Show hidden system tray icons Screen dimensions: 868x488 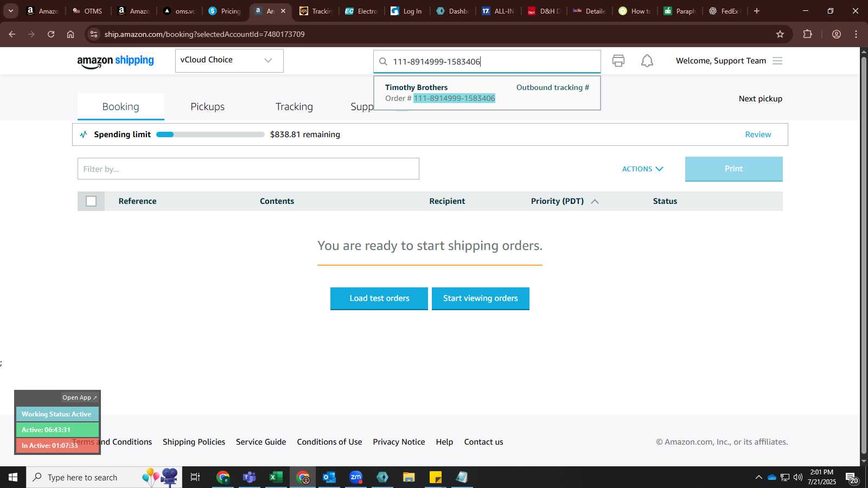(758, 478)
